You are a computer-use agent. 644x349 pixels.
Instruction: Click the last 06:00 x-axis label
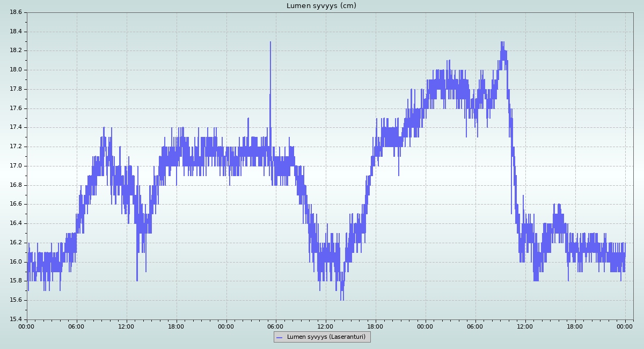pos(475,326)
